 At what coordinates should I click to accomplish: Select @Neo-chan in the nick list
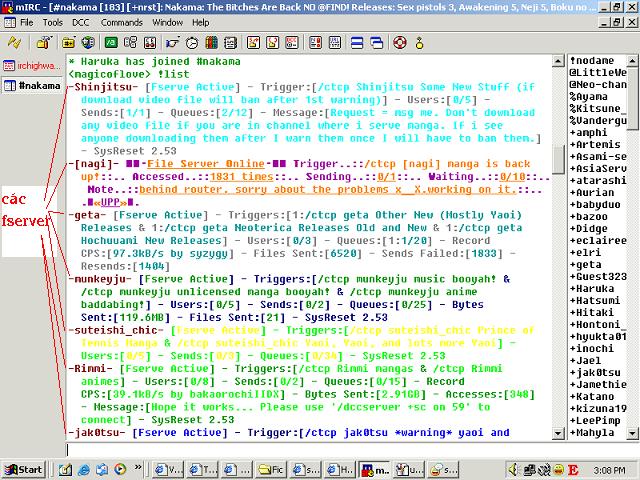point(598,84)
